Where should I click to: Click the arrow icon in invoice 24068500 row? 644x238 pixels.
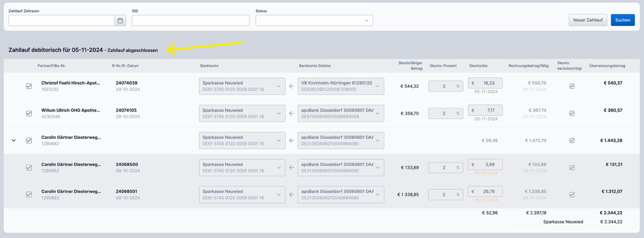[x=291, y=168]
